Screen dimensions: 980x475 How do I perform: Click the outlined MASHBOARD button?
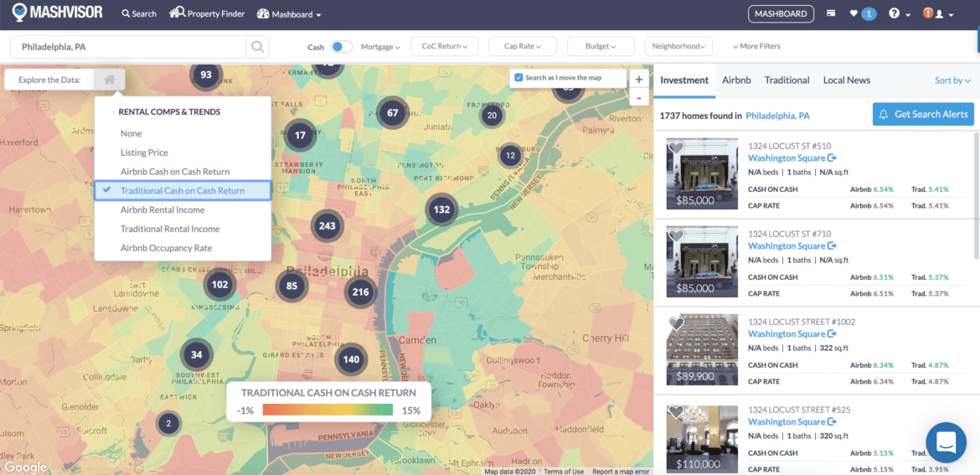[x=781, y=13]
